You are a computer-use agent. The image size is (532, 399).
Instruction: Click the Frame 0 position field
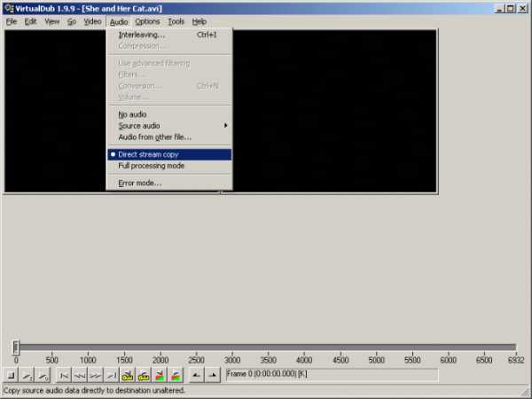pyautogui.click(x=332, y=375)
